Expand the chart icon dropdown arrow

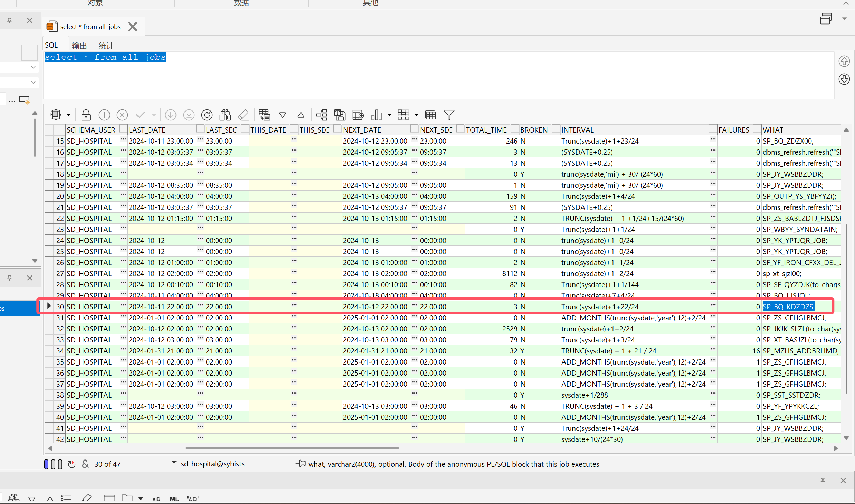click(389, 115)
